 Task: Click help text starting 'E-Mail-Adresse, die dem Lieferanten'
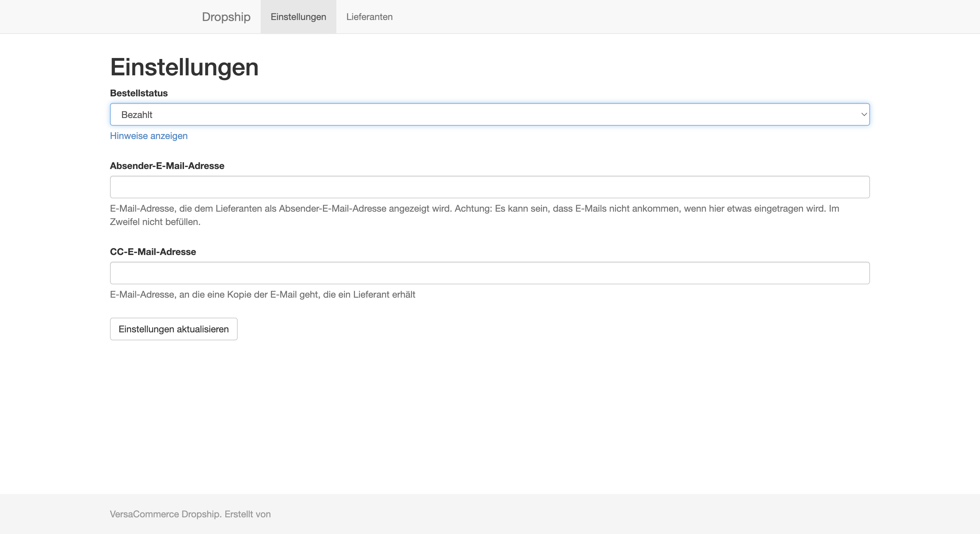tap(474, 215)
